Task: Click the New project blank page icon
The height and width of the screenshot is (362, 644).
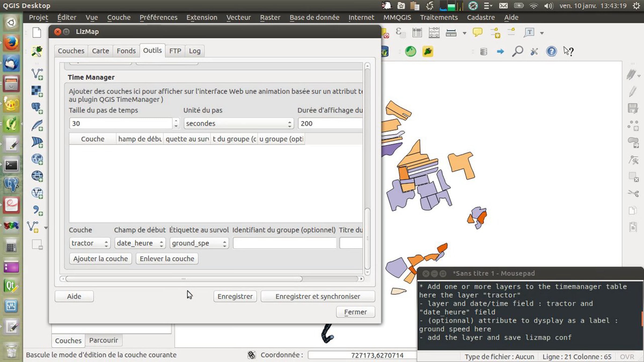Action: coord(37,33)
